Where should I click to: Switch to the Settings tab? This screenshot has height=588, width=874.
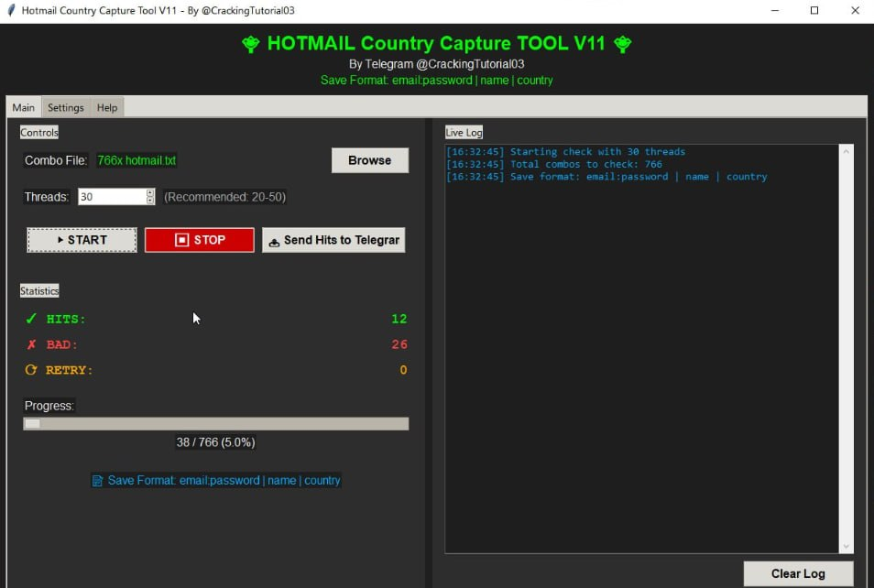click(x=65, y=107)
